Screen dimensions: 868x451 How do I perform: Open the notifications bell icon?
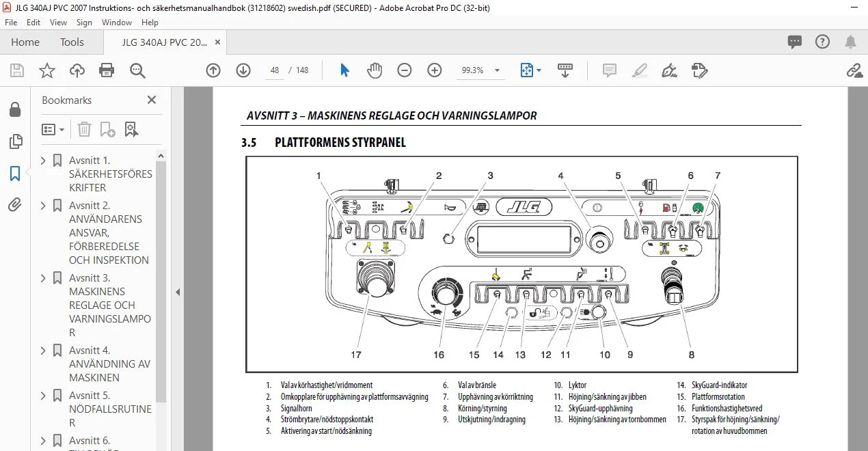[x=850, y=42]
